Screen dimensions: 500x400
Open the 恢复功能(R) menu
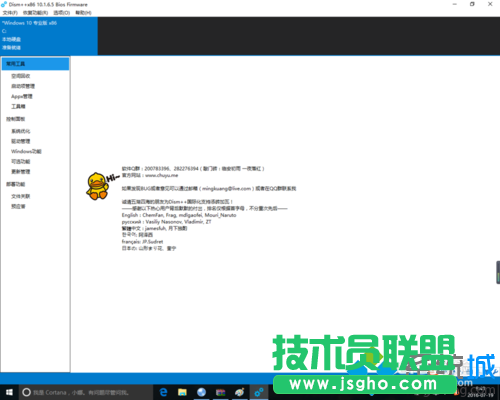click(x=35, y=13)
